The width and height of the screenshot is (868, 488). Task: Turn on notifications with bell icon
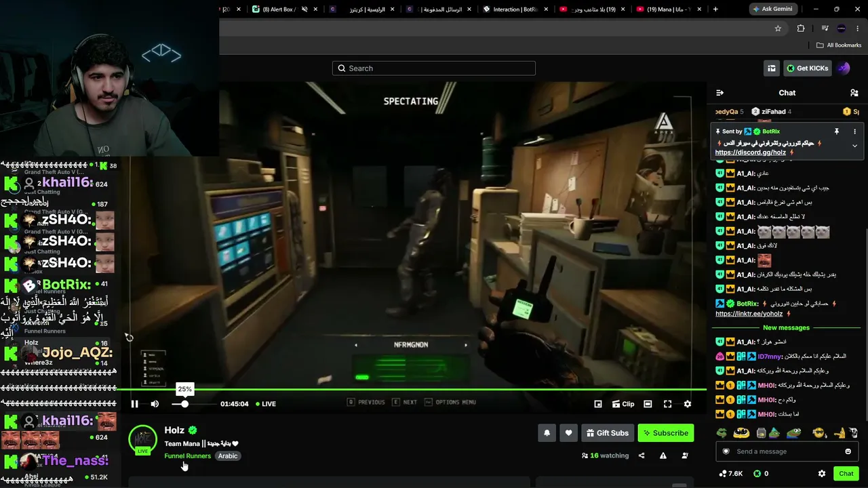tap(547, 433)
